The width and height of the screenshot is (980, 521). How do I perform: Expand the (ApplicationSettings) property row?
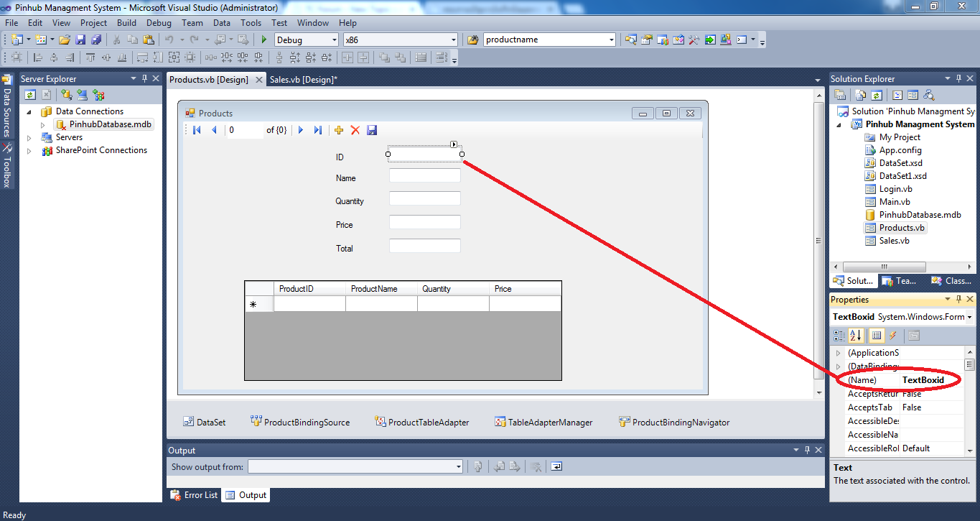point(838,353)
